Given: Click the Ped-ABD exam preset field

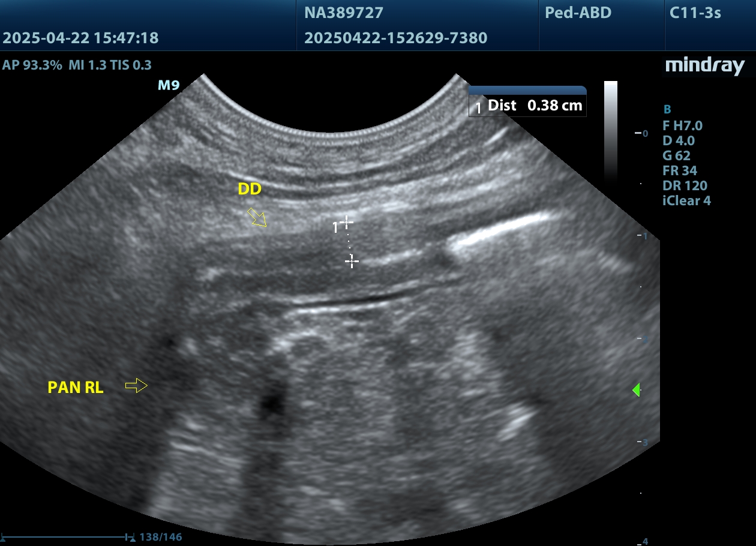Looking at the screenshot, I should tap(578, 13).
